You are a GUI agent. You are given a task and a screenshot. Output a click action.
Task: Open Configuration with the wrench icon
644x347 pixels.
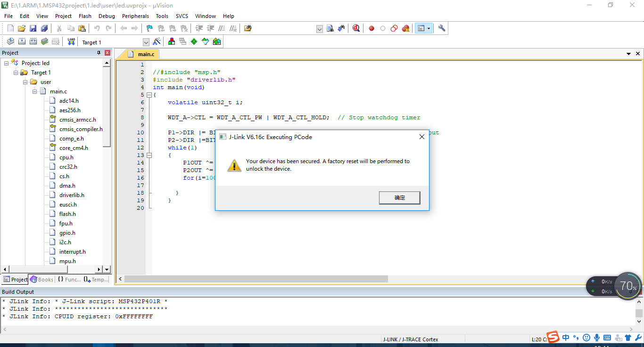pyautogui.click(x=442, y=28)
